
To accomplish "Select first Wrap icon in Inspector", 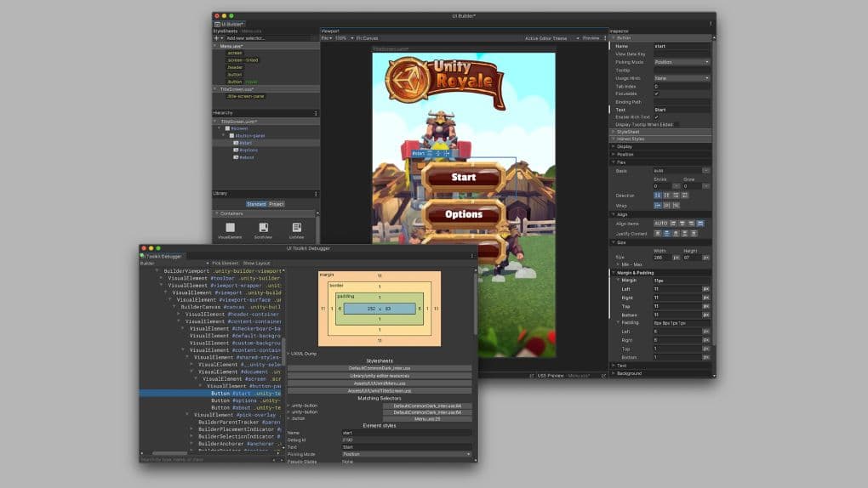I will tap(657, 205).
